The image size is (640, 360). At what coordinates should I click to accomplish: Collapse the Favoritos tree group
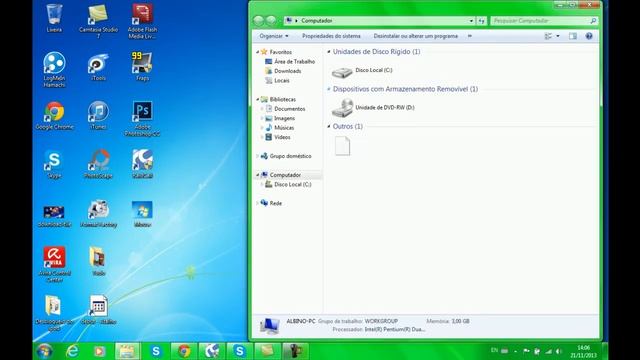coord(258,52)
